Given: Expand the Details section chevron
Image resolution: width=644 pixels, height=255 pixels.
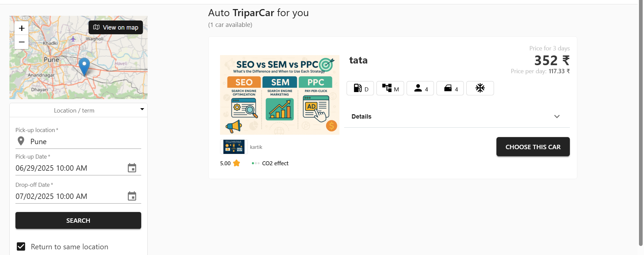Looking at the screenshot, I should [557, 116].
